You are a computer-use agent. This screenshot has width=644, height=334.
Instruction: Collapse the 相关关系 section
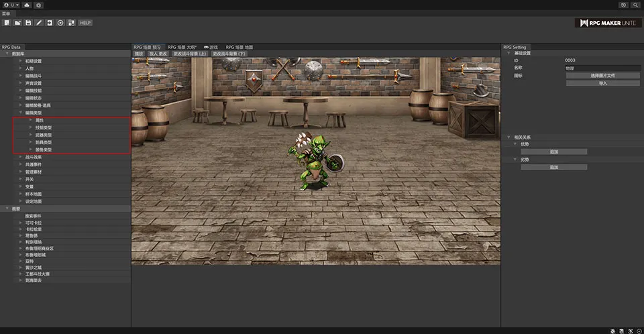pyautogui.click(x=509, y=137)
